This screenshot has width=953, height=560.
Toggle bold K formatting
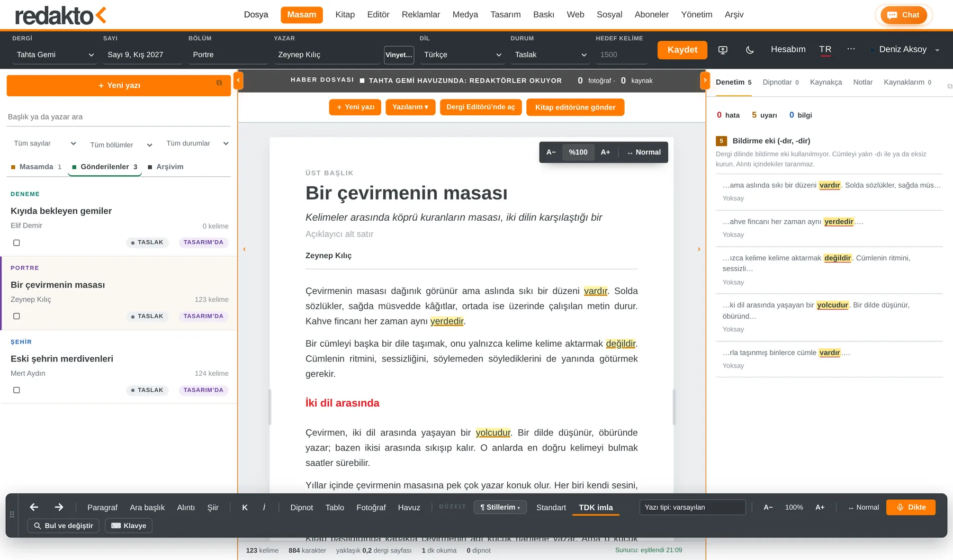point(245,507)
